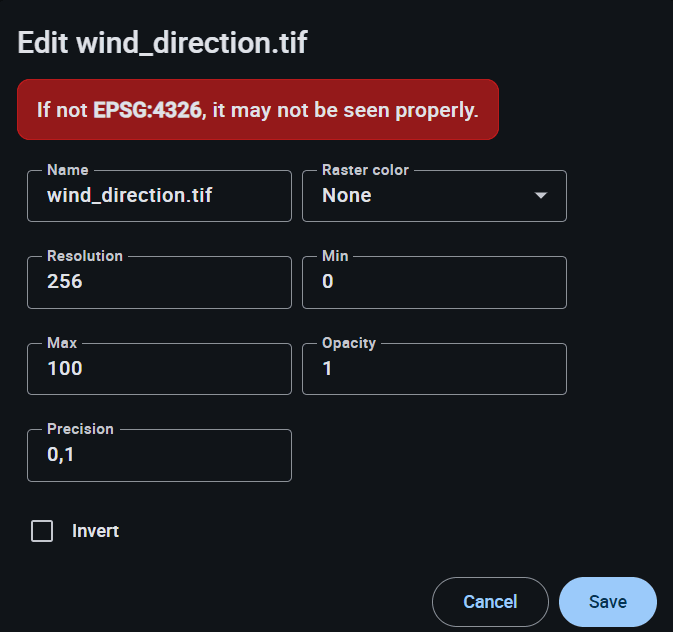Click the Opacity field label

coord(349,343)
